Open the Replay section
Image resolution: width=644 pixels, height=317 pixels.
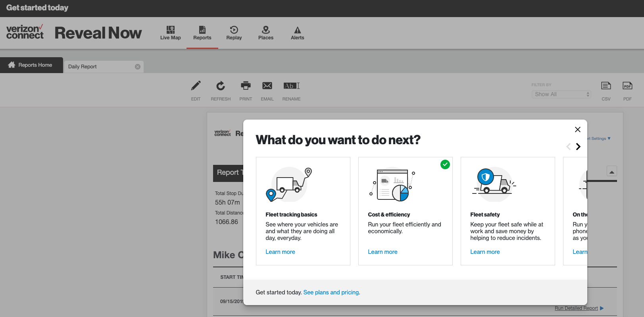(x=234, y=33)
